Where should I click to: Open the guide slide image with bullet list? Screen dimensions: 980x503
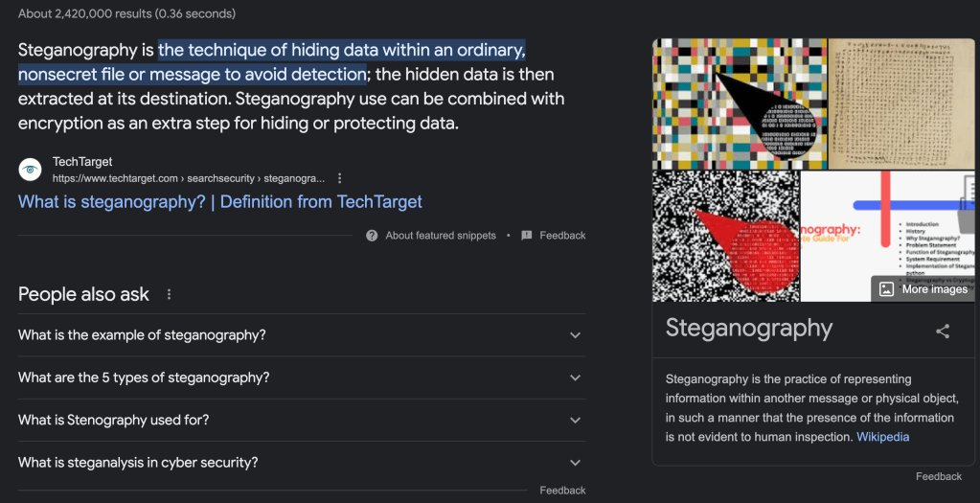[887, 237]
